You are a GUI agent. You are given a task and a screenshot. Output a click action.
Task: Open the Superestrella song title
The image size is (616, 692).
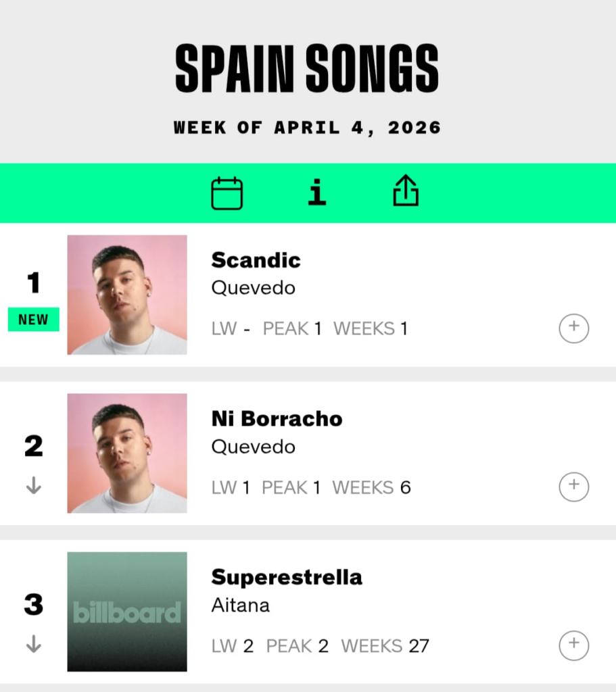[287, 577]
